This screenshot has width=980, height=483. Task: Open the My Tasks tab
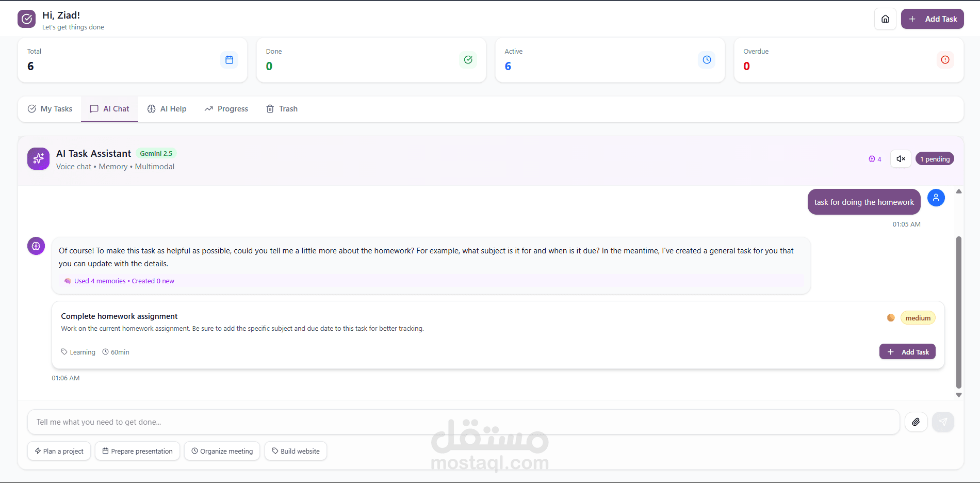point(50,109)
